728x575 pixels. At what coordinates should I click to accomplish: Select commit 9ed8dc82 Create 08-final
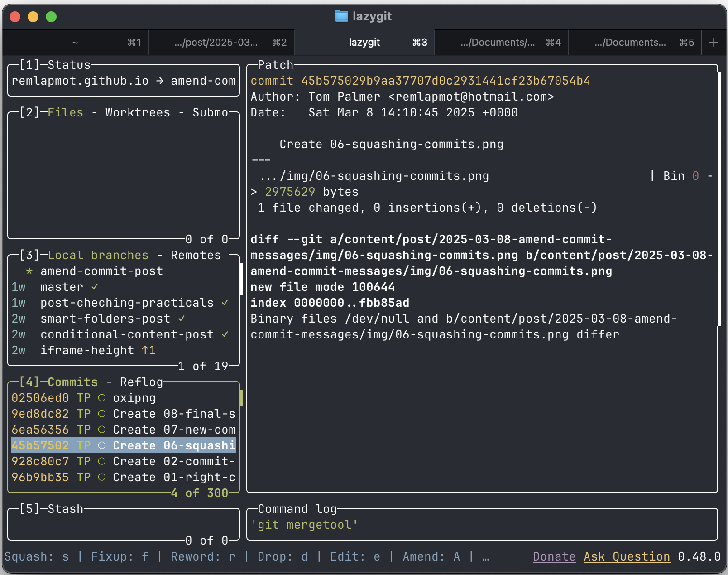click(x=124, y=414)
